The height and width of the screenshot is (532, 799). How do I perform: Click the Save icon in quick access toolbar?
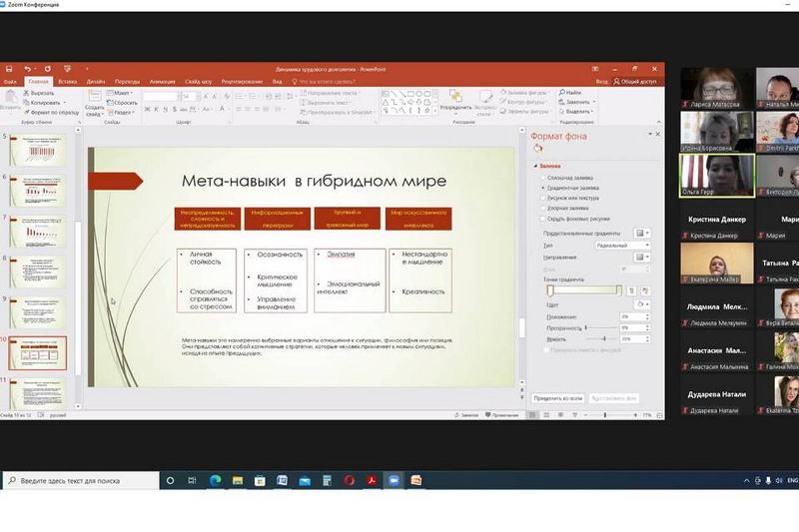tap(8, 69)
